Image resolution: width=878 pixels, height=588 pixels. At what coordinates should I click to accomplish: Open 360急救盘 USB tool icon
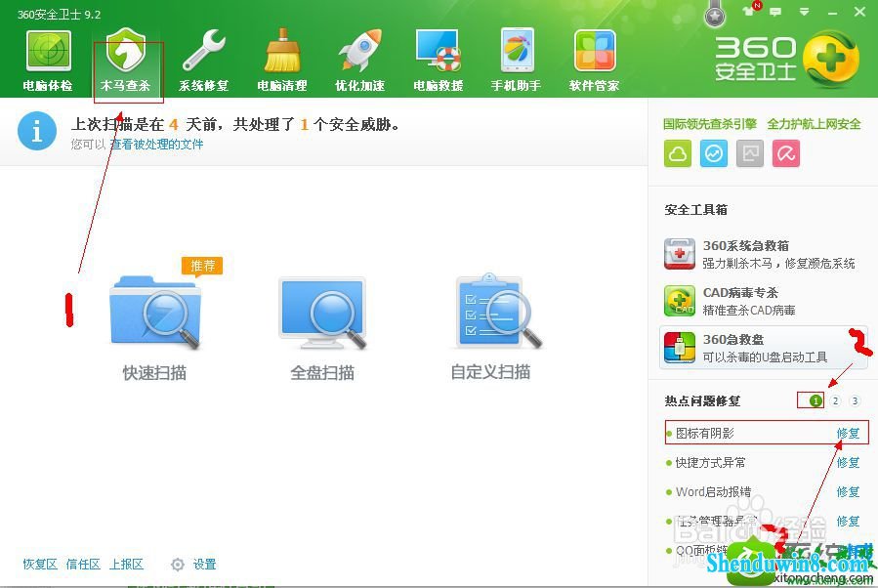coord(680,347)
